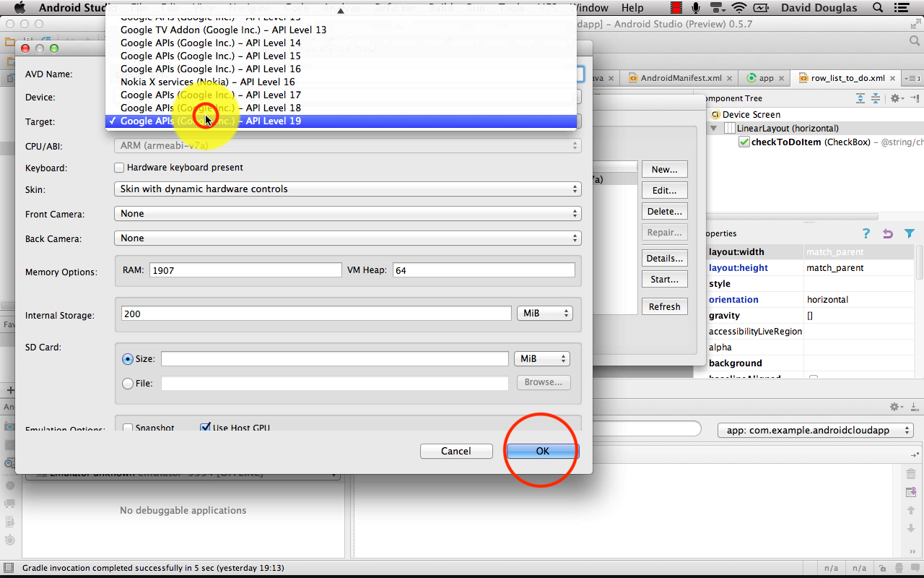The image size is (924, 578).
Task: Click the VM Heap input field
Action: coord(484,270)
